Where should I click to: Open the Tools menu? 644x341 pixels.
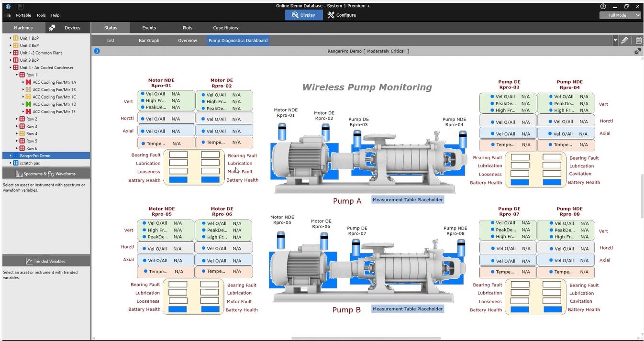click(x=41, y=15)
